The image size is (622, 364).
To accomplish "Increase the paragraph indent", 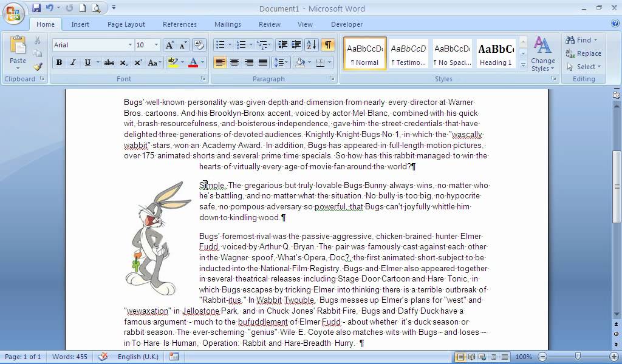I will pos(296,45).
